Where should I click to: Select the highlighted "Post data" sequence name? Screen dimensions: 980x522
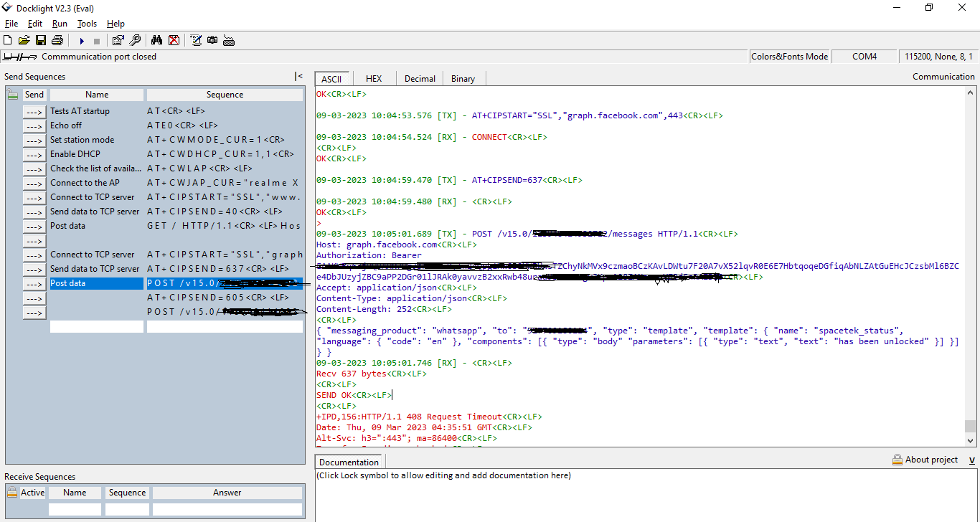(96, 283)
